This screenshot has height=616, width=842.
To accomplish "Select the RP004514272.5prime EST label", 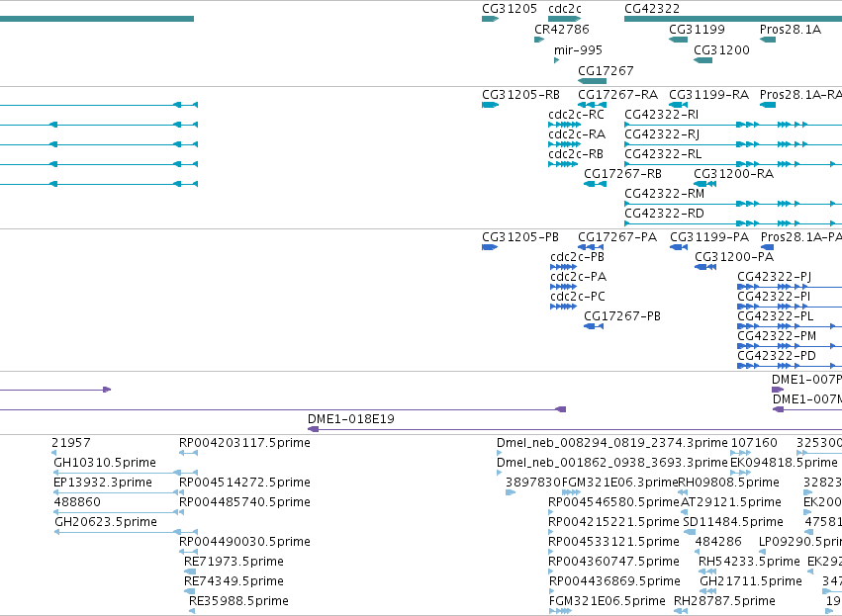I will tap(244, 483).
